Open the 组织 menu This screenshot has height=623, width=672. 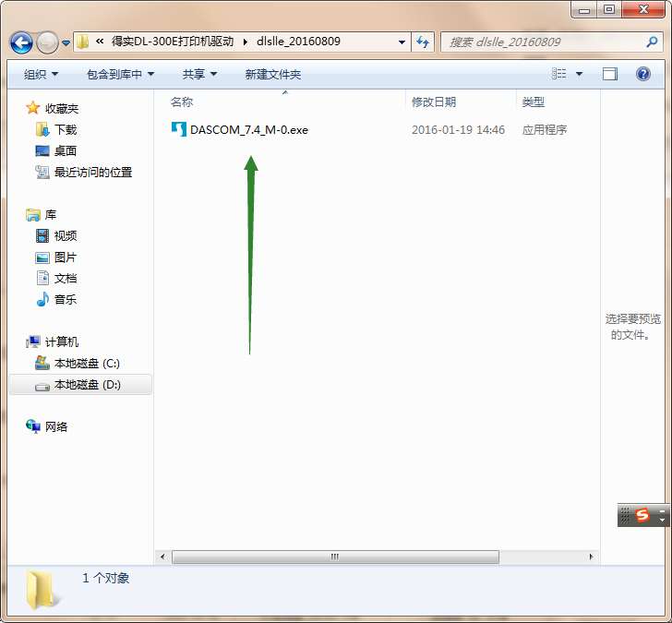click(41, 75)
